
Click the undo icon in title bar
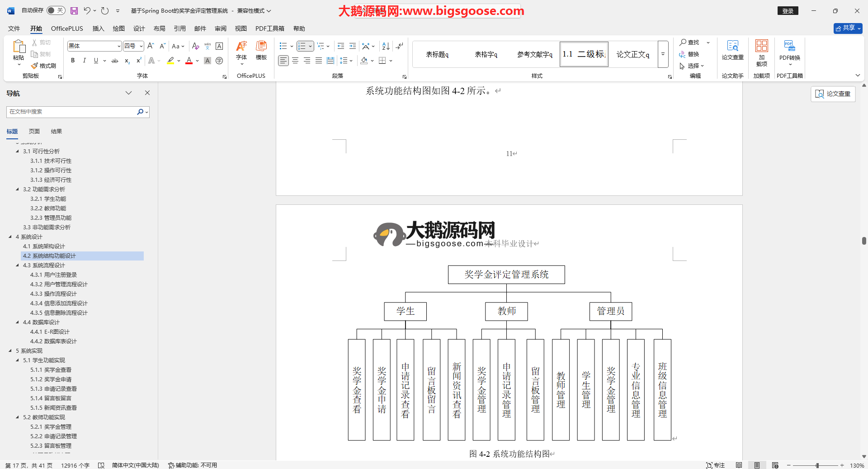point(87,11)
